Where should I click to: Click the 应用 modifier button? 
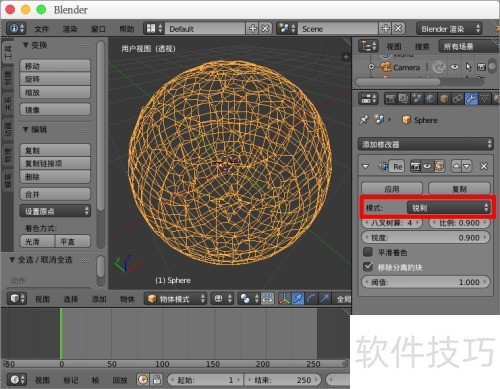pyautogui.click(x=392, y=189)
